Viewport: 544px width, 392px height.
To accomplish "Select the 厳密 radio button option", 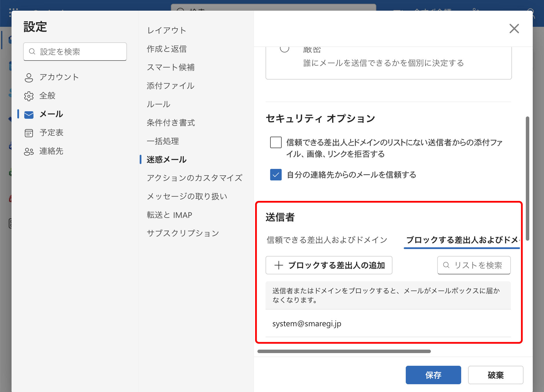I will (285, 49).
